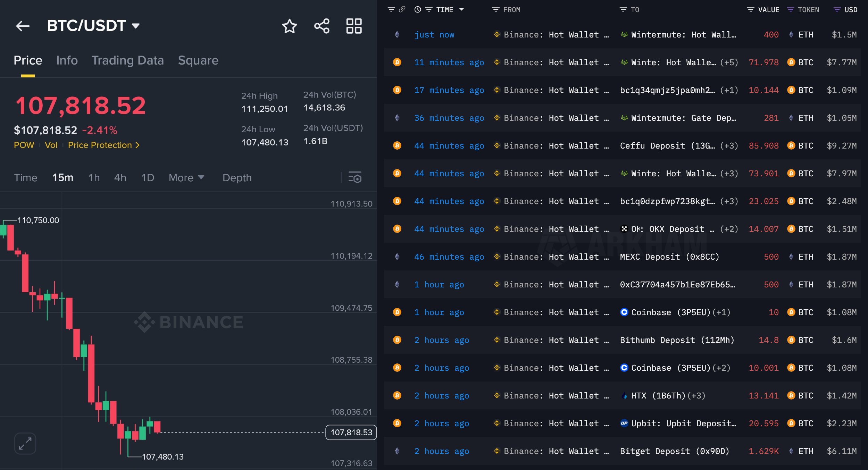Click the 'just now' transaction link

(x=434, y=34)
